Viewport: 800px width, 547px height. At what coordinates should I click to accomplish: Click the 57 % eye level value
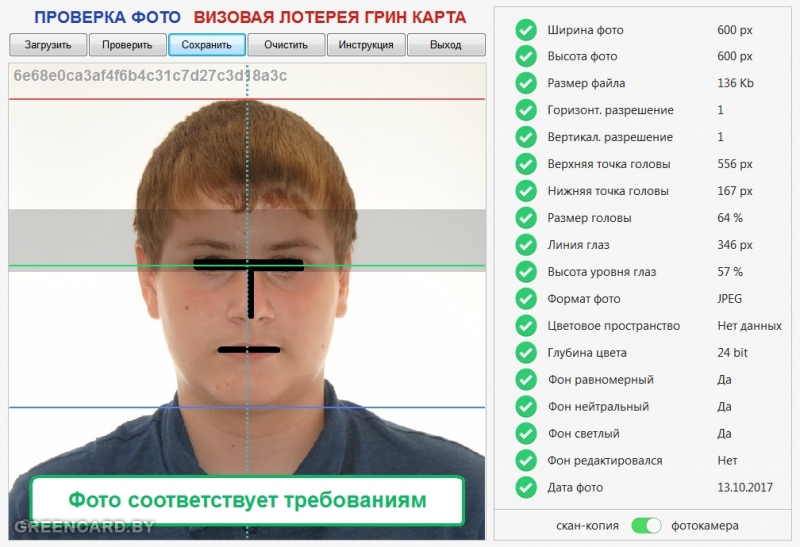click(x=730, y=272)
